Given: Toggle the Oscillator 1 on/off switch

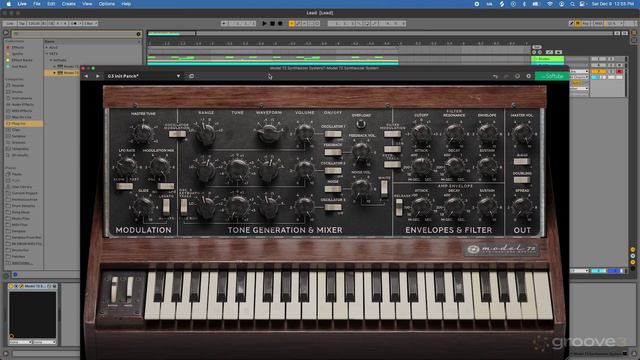Looking at the screenshot, I should (333, 134).
